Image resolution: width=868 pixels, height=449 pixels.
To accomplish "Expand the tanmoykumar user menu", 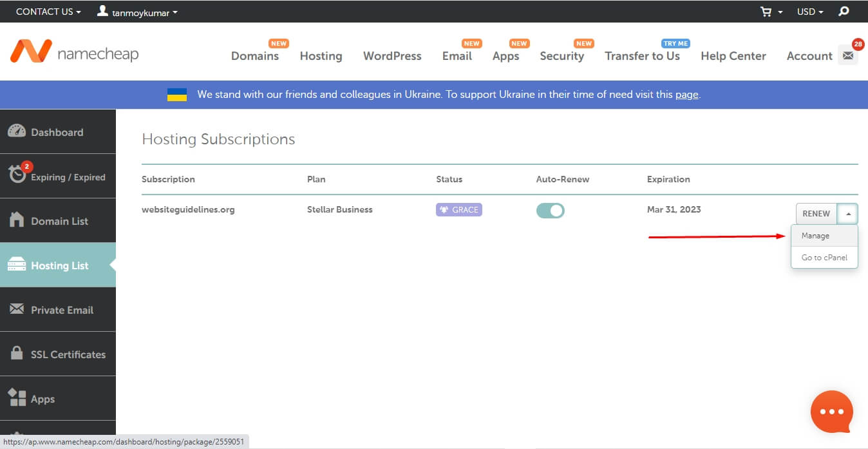I will tap(137, 12).
